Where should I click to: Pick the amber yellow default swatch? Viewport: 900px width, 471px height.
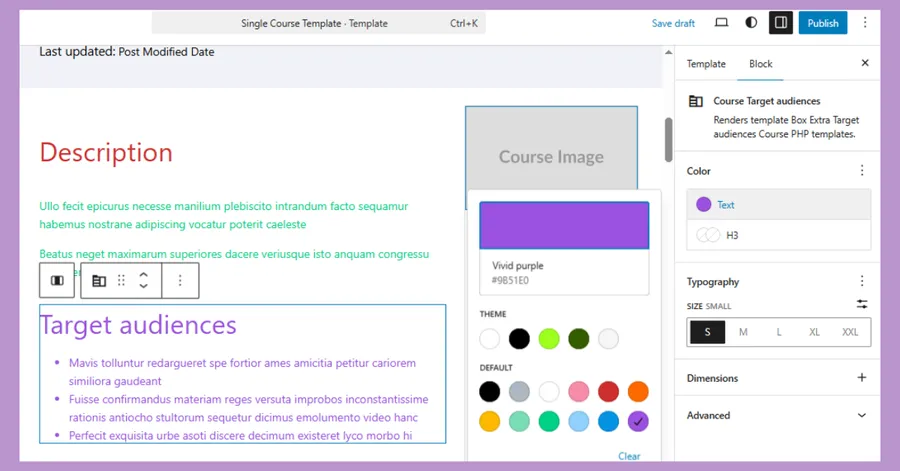click(490, 422)
